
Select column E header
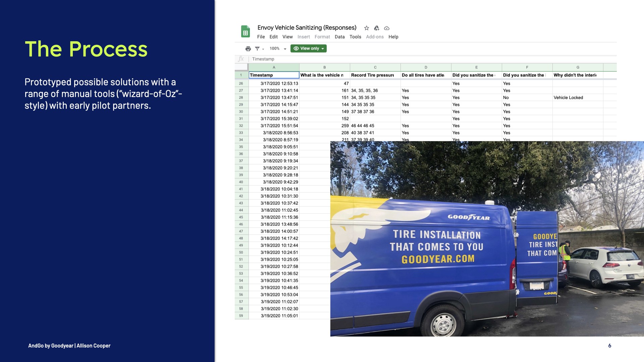click(477, 67)
